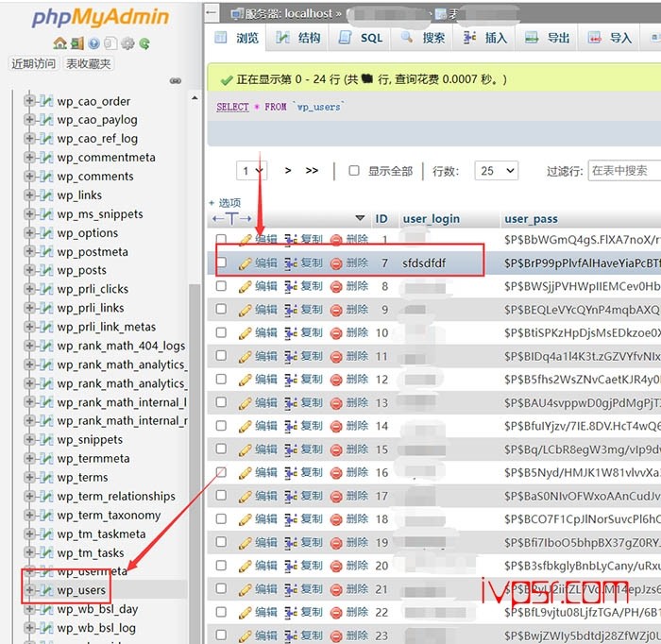661x644 pixels.
Task: Click the 在表中搜索 filter rows input
Action: [625, 171]
